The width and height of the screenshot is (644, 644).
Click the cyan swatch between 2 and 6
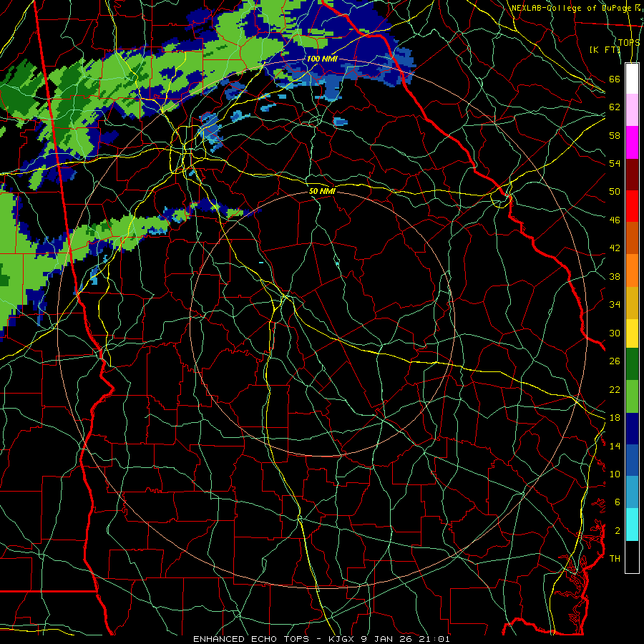coord(632,525)
